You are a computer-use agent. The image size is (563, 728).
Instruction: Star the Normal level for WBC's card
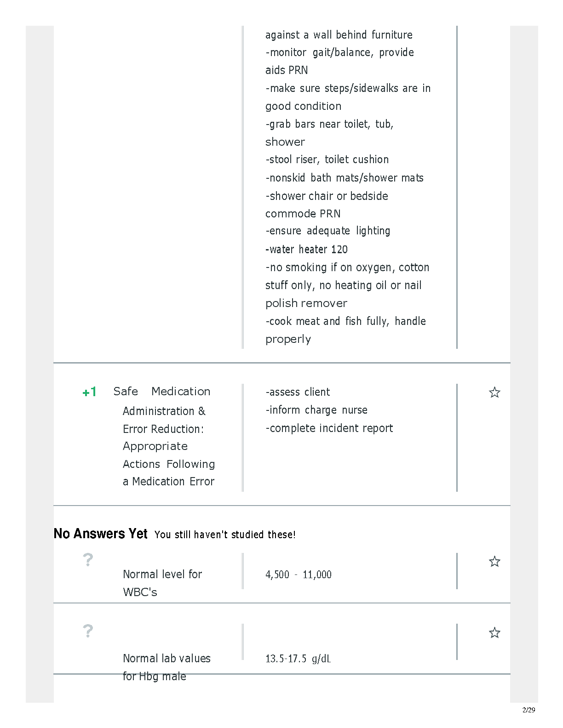coord(494,562)
